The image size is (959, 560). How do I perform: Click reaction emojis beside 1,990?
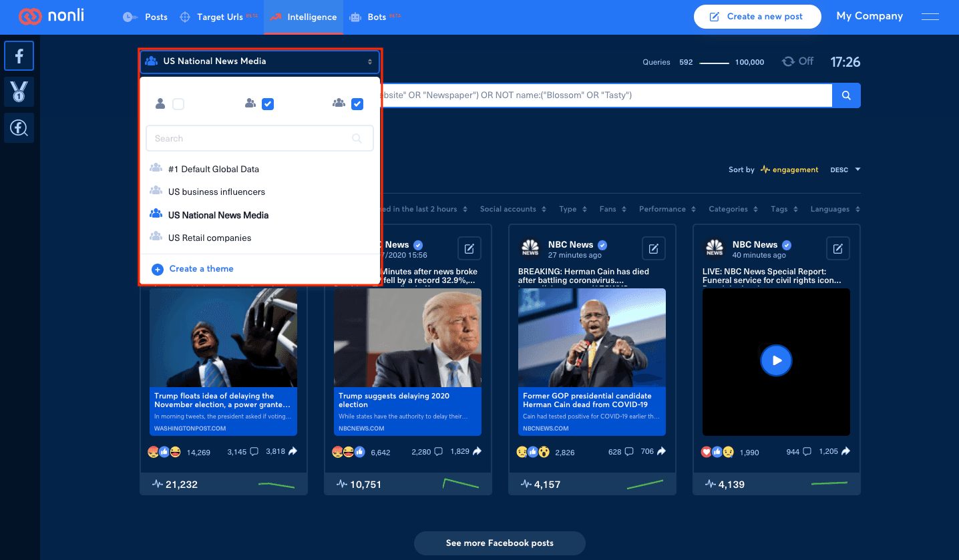pyautogui.click(x=717, y=452)
